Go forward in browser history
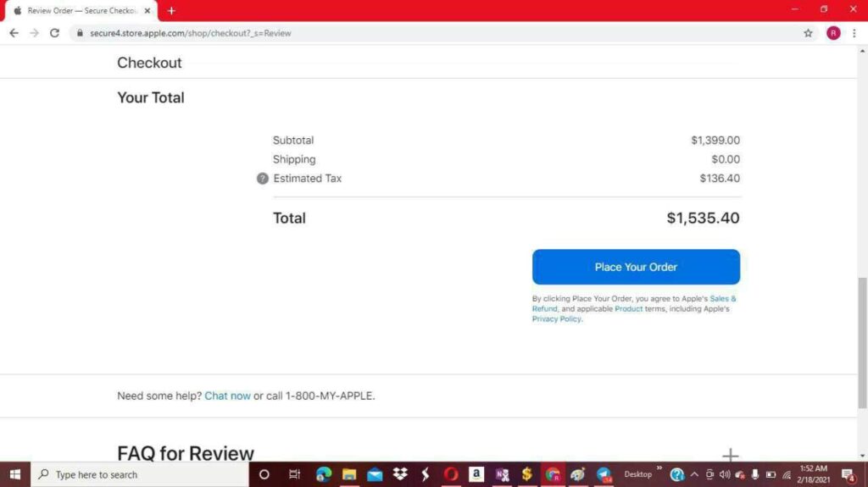Viewport: 868px width, 487px height. pos(34,33)
